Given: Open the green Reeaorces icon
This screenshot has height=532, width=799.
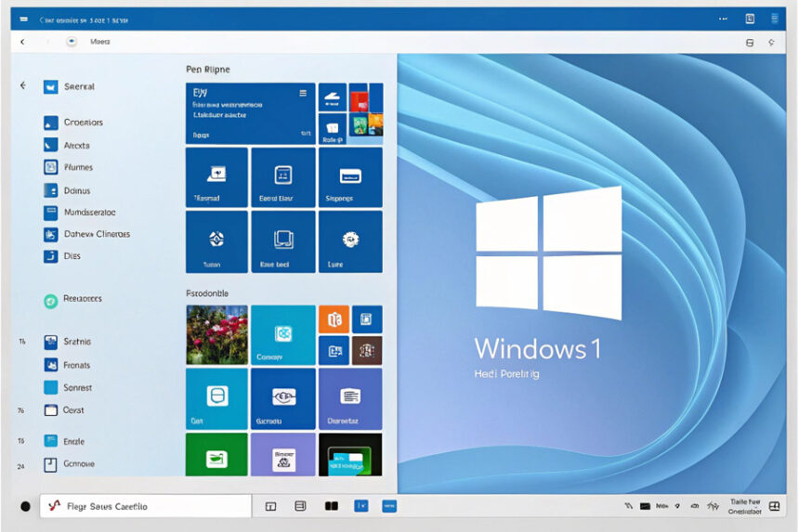Looking at the screenshot, I should [50, 302].
